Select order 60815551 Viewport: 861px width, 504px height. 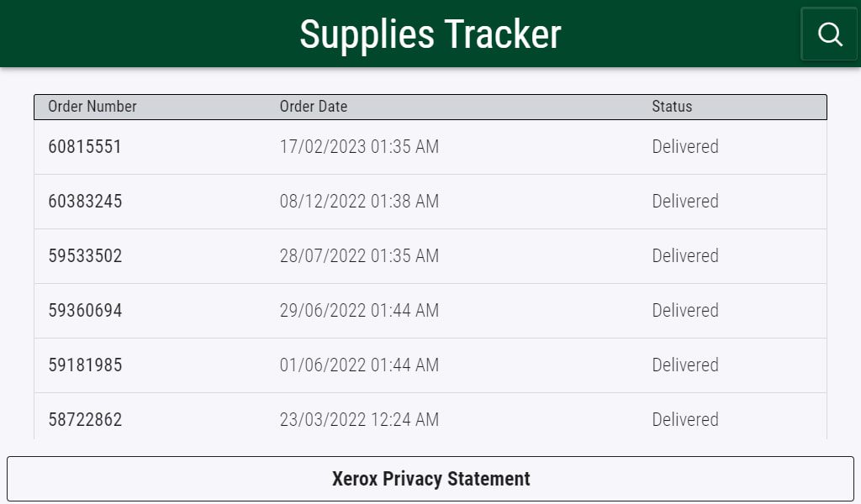83,146
